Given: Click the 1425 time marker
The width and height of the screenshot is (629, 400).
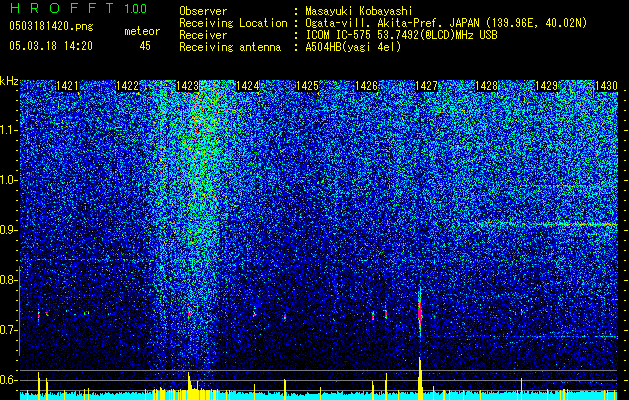Looking at the screenshot, I should 307,86.
